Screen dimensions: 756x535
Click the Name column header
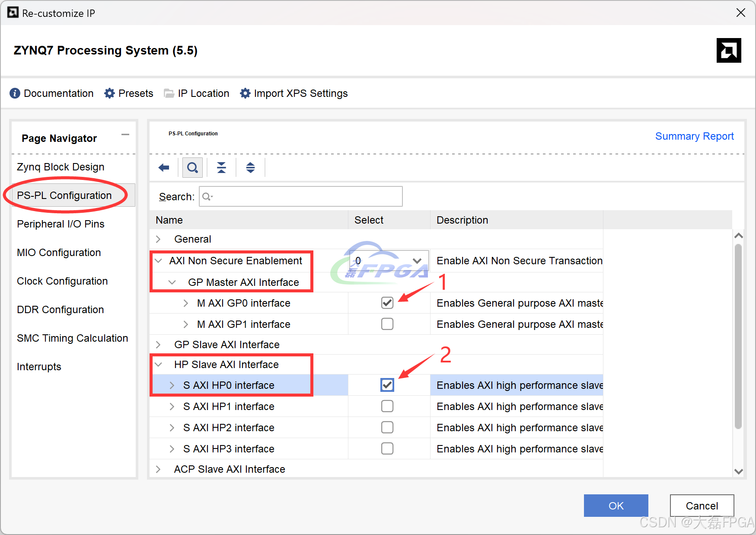249,220
